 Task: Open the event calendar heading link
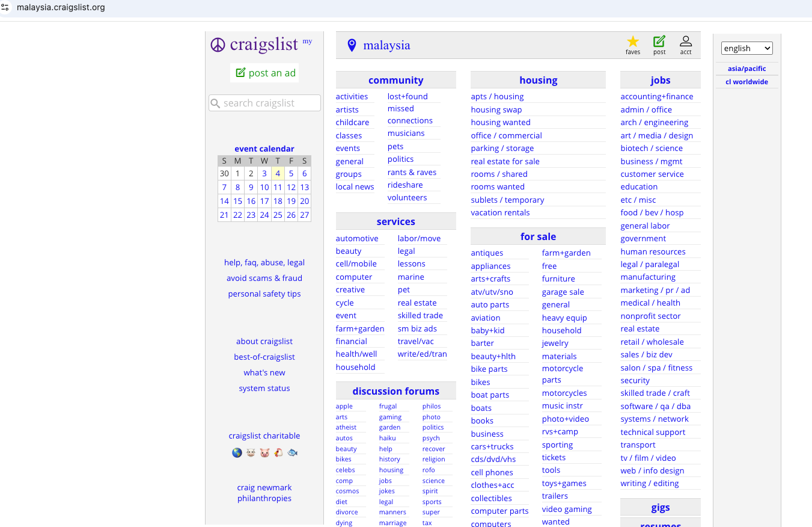264,149
